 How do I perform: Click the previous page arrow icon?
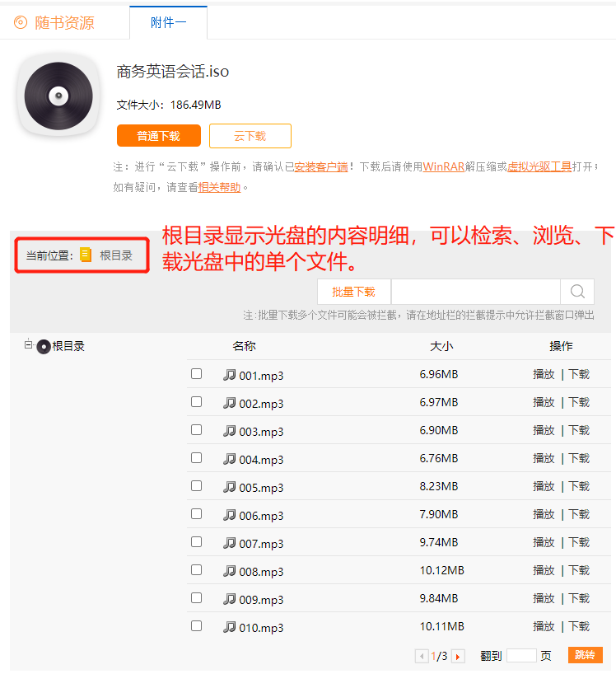click(x=422, y=657)
